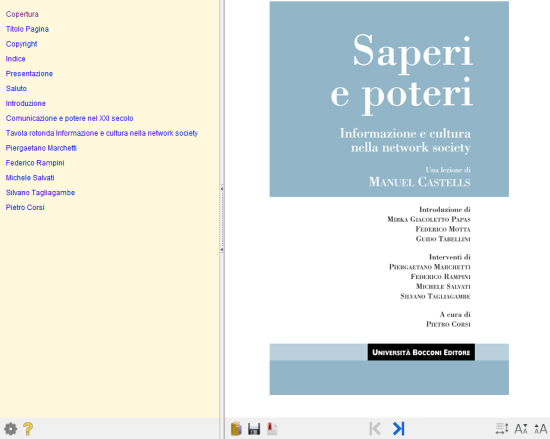
Task: Go to next chapter with blue arrow
Action: 399,428
